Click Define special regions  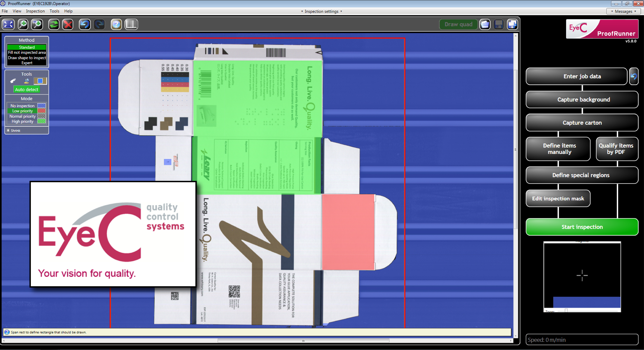coord(582,175)
